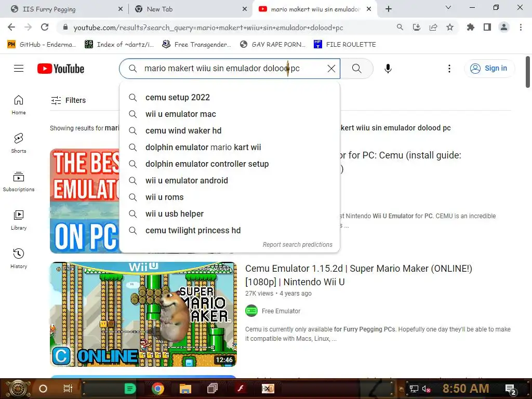Open the Index of ~dartz bookmark
Screen dimensions: 532x399
point(119,45)
